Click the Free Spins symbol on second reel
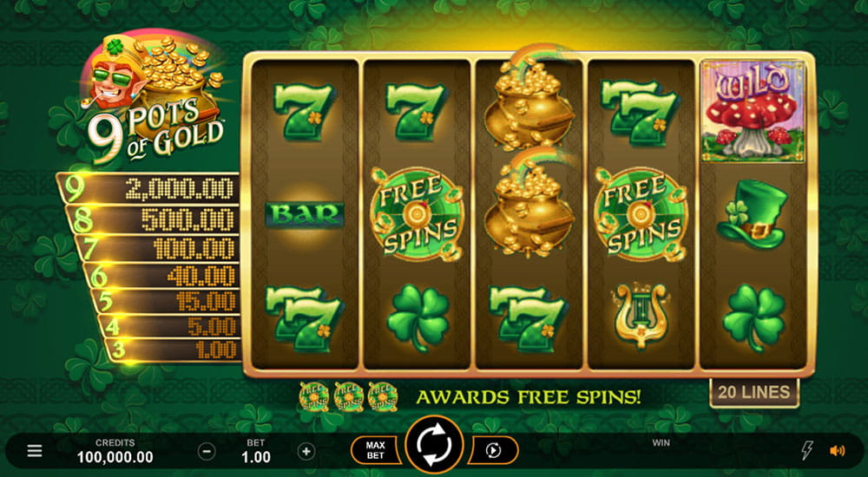 (417, 214)
